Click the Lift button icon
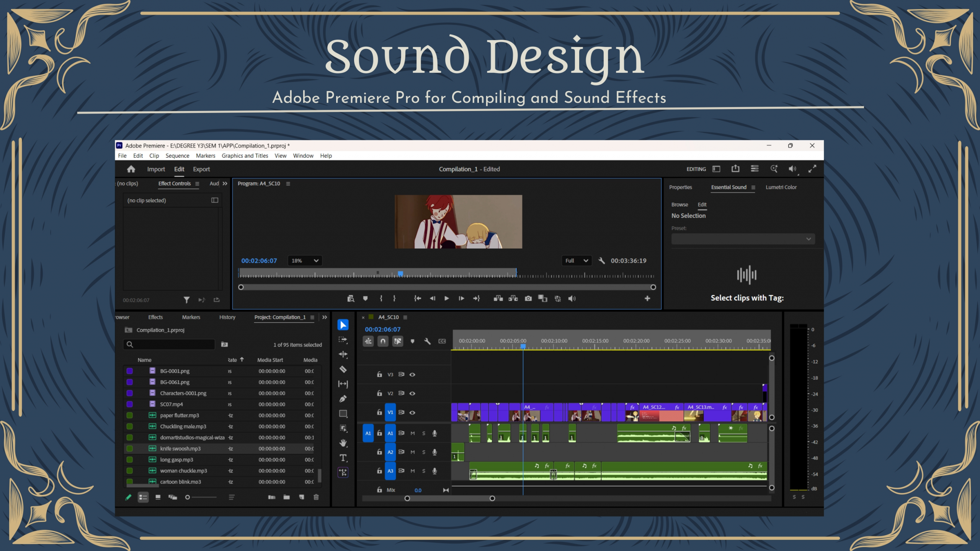This screenshot has width=980, height=551. 498,298
